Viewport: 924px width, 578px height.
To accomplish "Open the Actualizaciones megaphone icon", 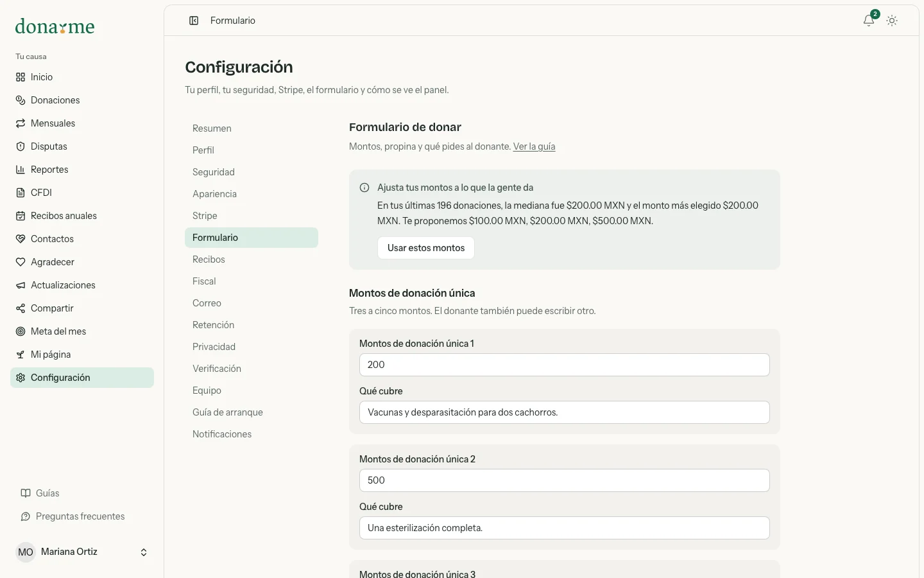I will pos(21,285).
